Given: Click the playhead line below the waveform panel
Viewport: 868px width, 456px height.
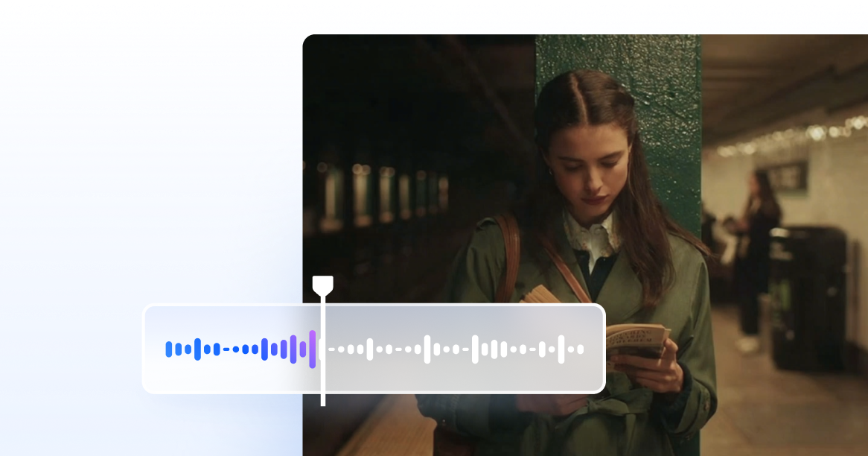Looking at the screenshot, I should (x=322, y=399).
